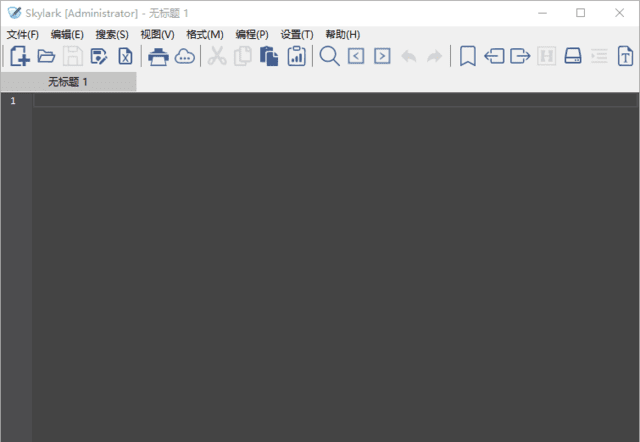640x442 pixels.
Task: Open the cloud toolbar icon
Action: click(184, 56)
